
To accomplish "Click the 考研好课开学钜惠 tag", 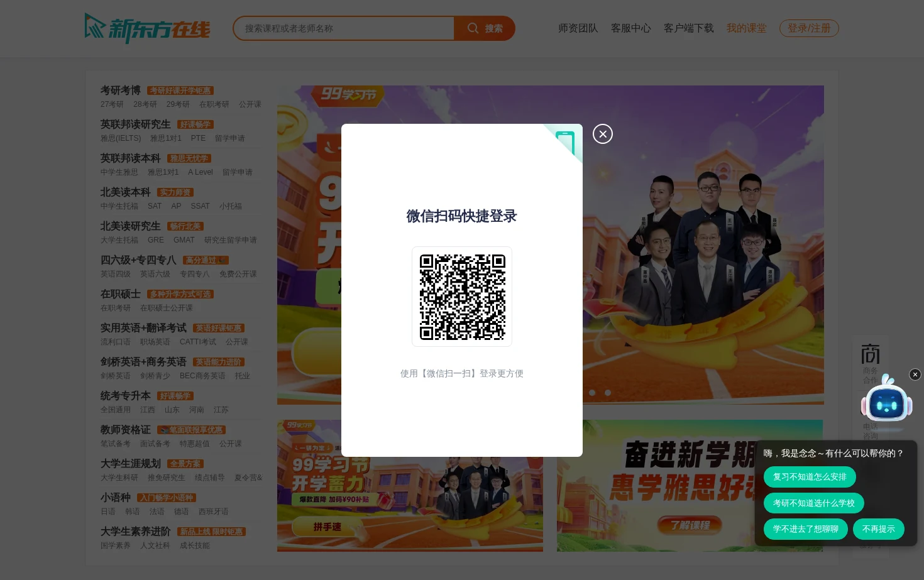I will [x=180, y=90].
